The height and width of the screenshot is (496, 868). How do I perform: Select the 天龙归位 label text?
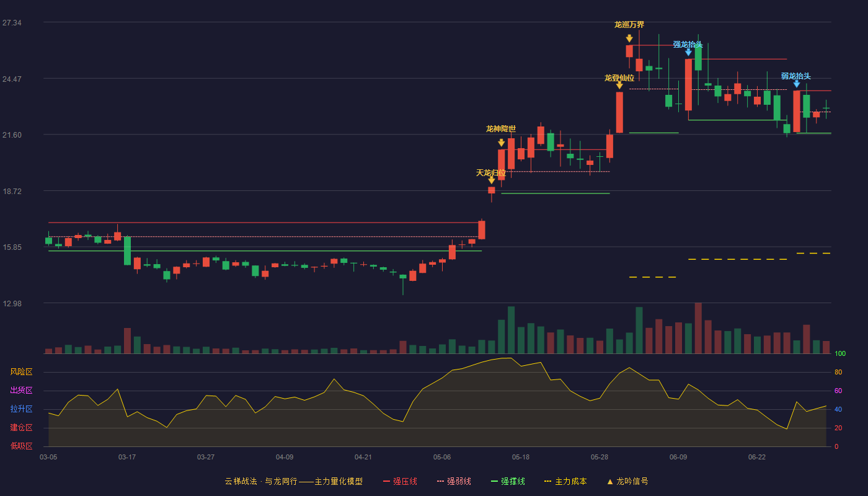coord(491,172)
